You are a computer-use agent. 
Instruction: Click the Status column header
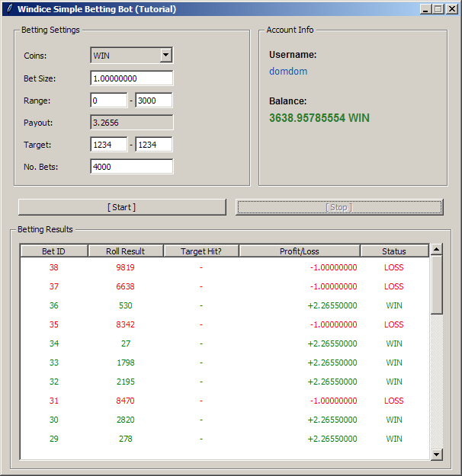[x=394, y=251]
